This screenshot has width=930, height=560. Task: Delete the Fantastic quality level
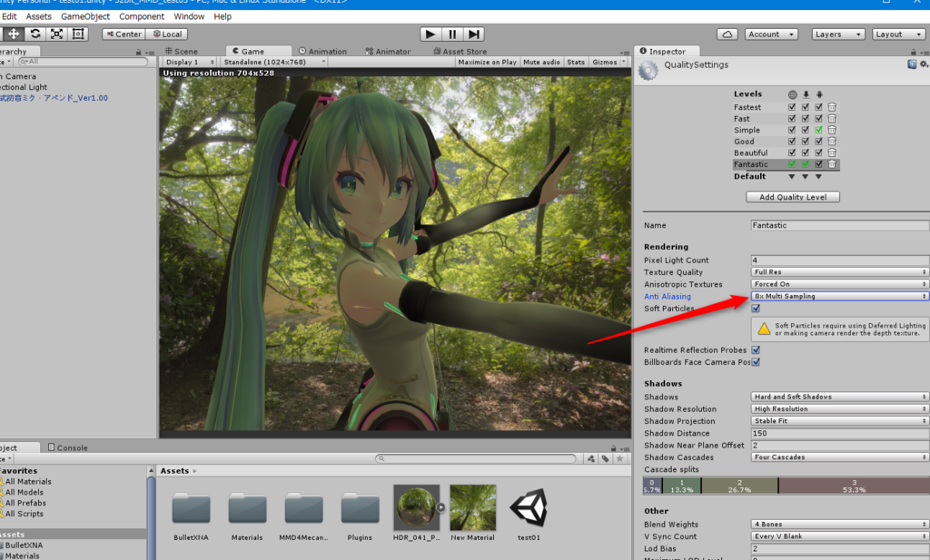[832, 164]
